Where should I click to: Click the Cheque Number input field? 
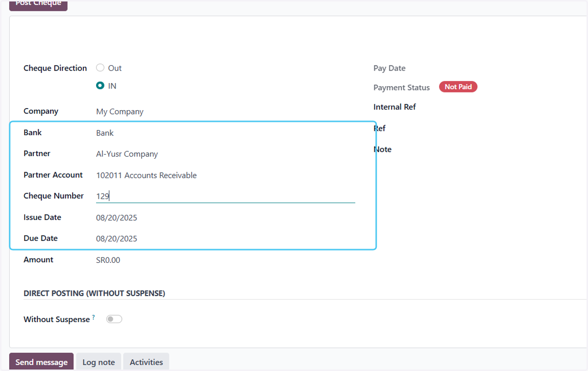click(225, 196)
